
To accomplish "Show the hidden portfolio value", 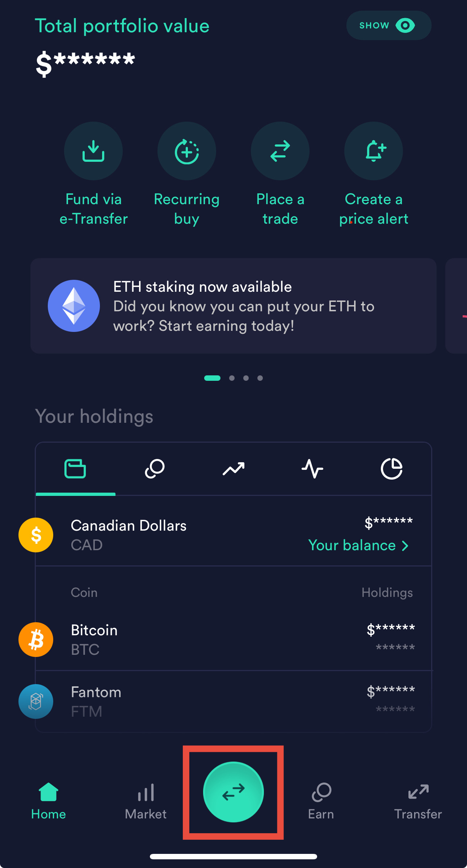I will 389,25.
